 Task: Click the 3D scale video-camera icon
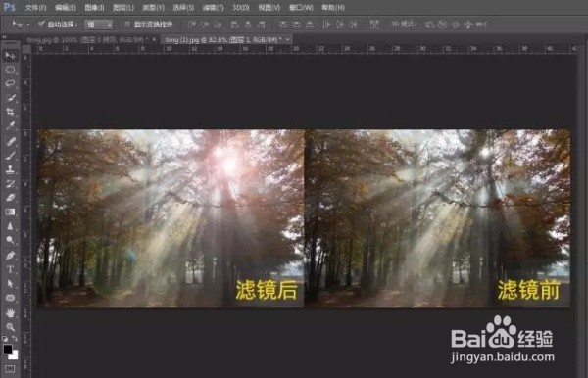pyautogui.click(x=481, y=24)
